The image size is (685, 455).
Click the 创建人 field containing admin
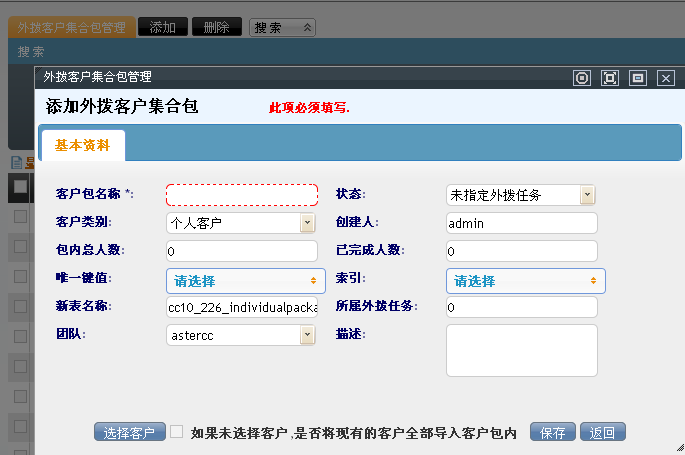pyautogui.click(x=521, y=223)
